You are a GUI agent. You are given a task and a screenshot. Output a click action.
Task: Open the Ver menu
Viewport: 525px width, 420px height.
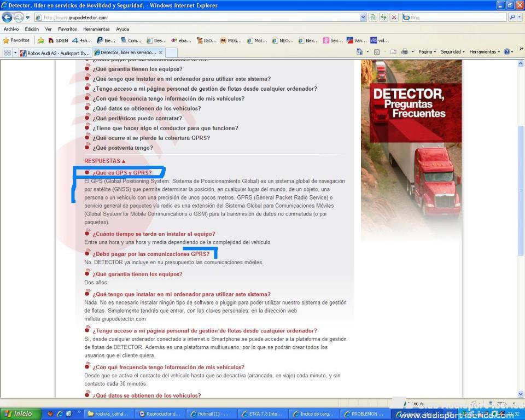[x=49, y=29]
